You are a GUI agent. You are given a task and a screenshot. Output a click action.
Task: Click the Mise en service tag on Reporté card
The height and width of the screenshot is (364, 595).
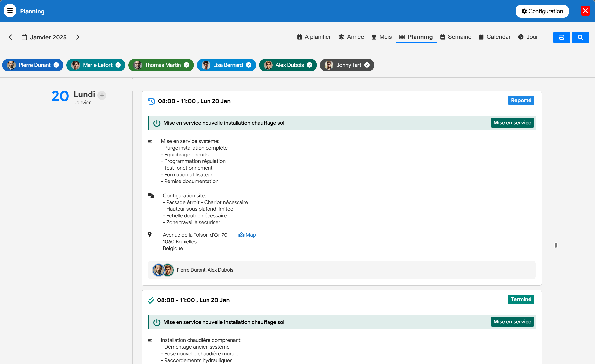click(512, 123)
